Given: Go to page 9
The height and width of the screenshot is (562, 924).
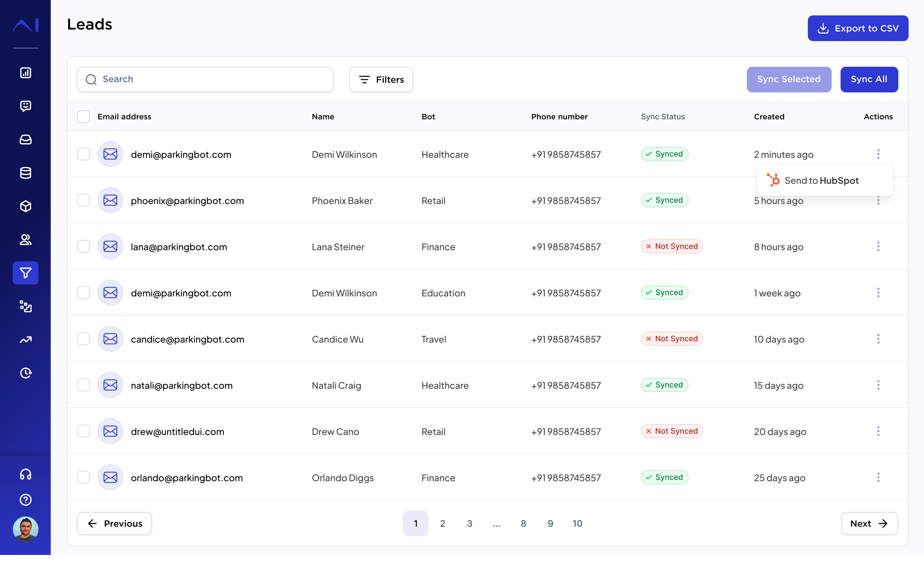Looking at the screenshot, I should pyautogui.click(x=551, y=524).
